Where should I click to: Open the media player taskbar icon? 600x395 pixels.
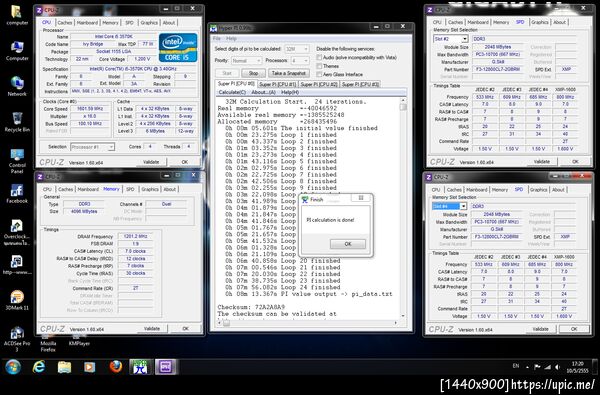[90, 367]
